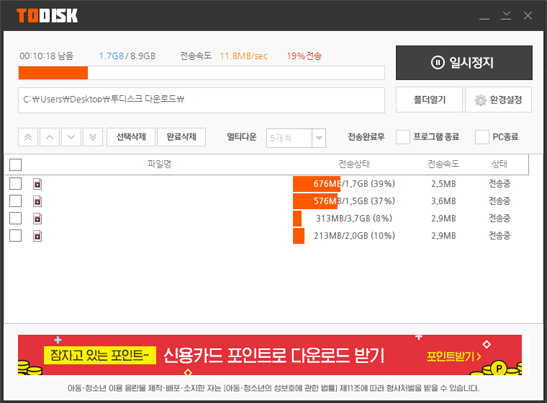Viewport: 547px width, 403px height.
Task: Enable 프로그램 종료 after transfer checkbox
Action: [403, 137]
